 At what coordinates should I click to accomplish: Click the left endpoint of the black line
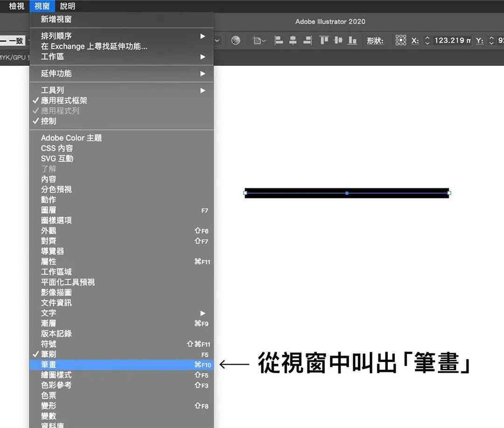[x=245, y=193]
